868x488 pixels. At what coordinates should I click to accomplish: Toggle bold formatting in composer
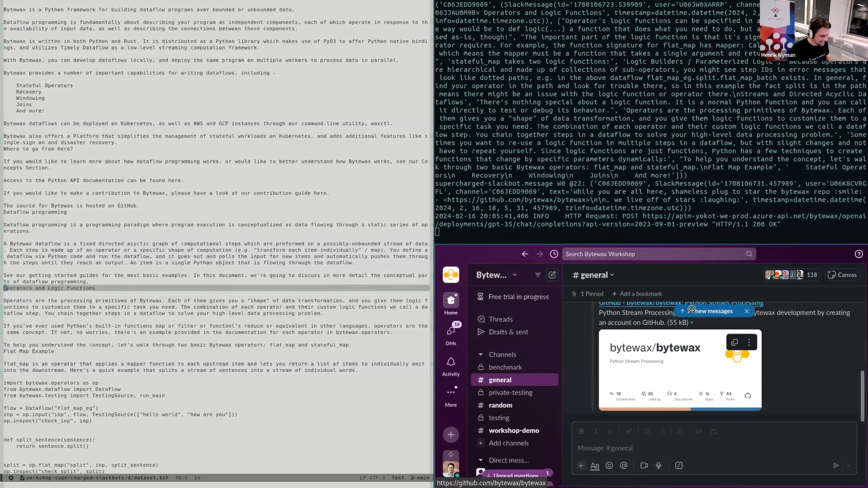click(x=581, y=431)
